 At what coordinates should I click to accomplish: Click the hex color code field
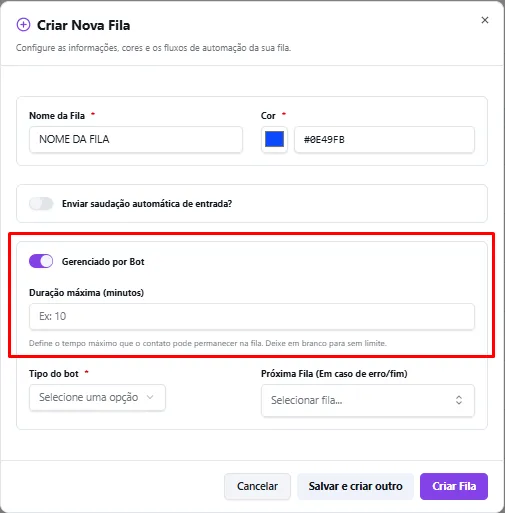(x=384, y=139)
